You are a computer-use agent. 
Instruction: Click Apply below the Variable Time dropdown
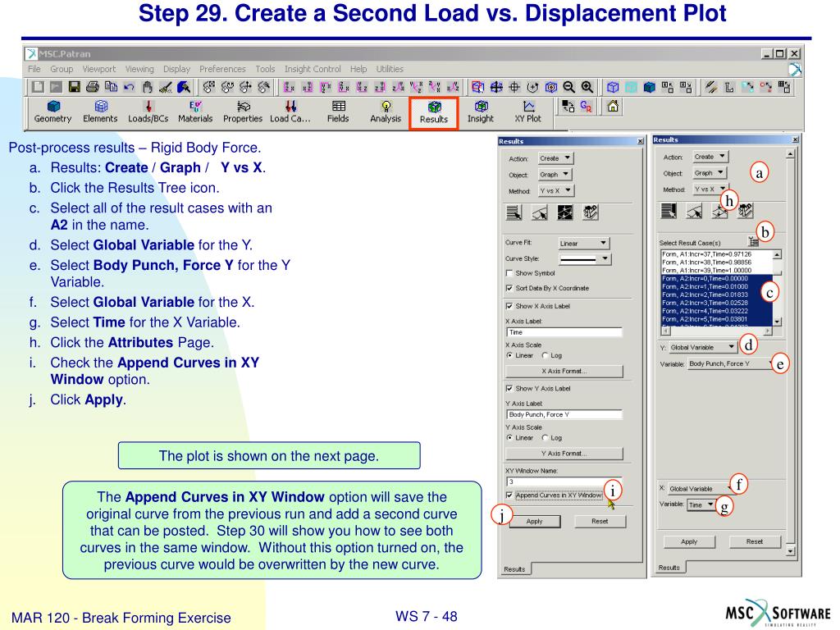click(x=689, y=541)
